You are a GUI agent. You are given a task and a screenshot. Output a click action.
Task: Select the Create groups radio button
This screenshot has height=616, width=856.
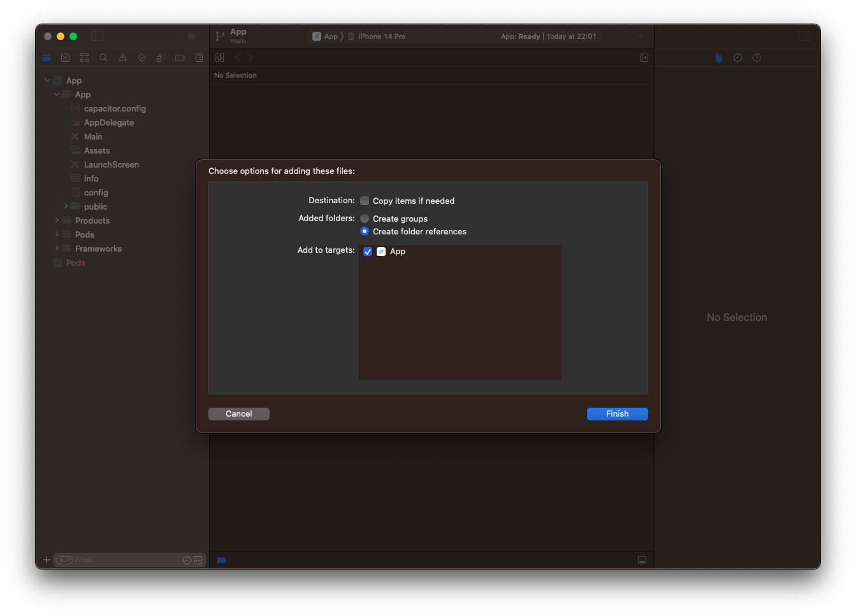tap(364, 218)
